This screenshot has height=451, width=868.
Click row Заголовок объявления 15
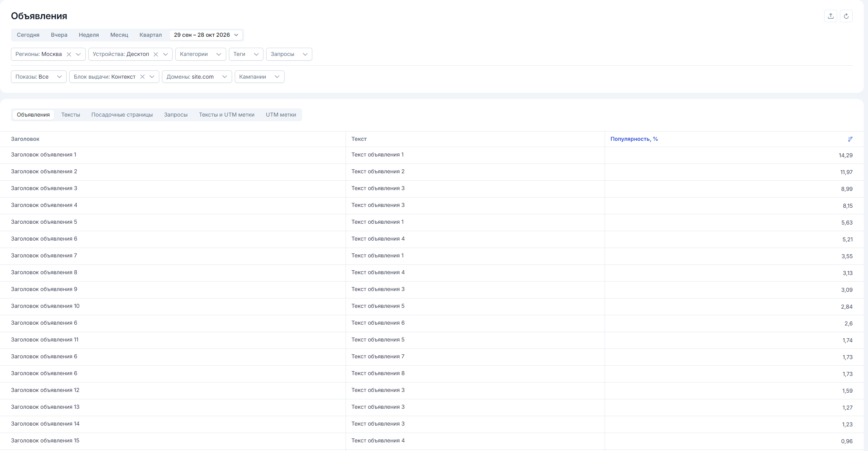[x=432, y=441]
